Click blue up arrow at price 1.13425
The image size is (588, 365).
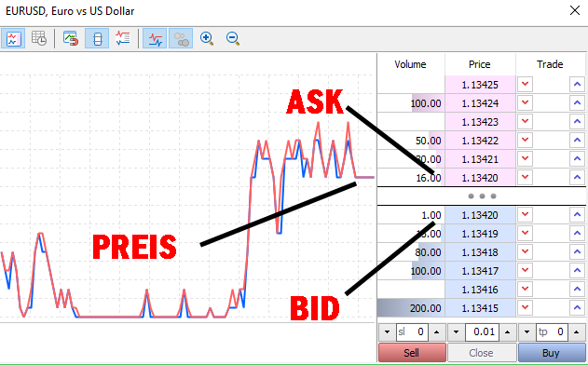pyautogui.click(x=577, y=85)
